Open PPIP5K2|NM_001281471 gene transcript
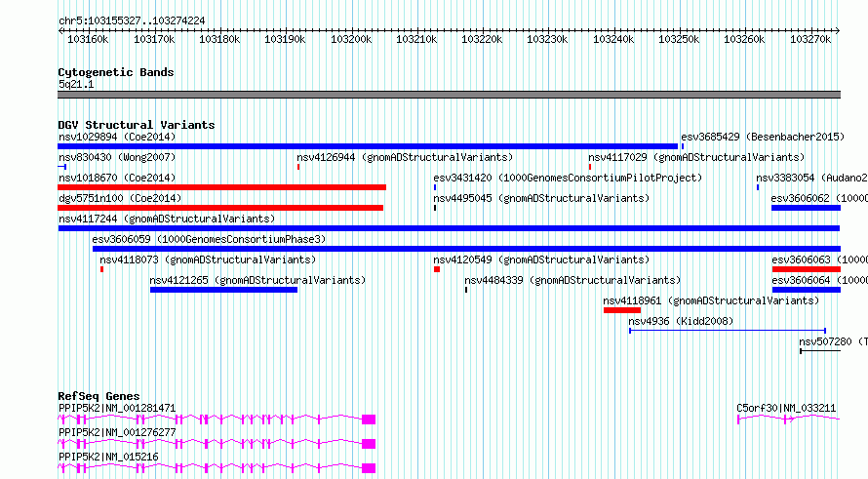The height and width of the screenshot is (479, 868). 117,408
